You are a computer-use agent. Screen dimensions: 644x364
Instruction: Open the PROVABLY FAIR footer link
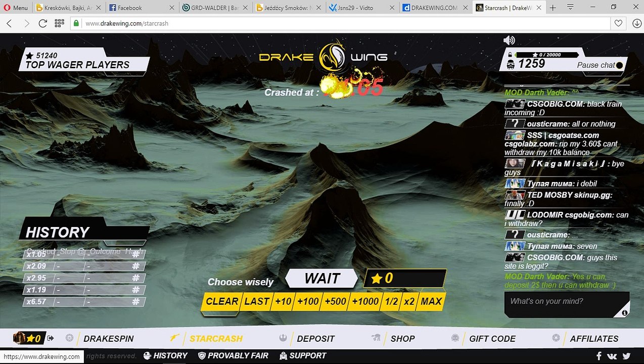(x=233, y=356)
